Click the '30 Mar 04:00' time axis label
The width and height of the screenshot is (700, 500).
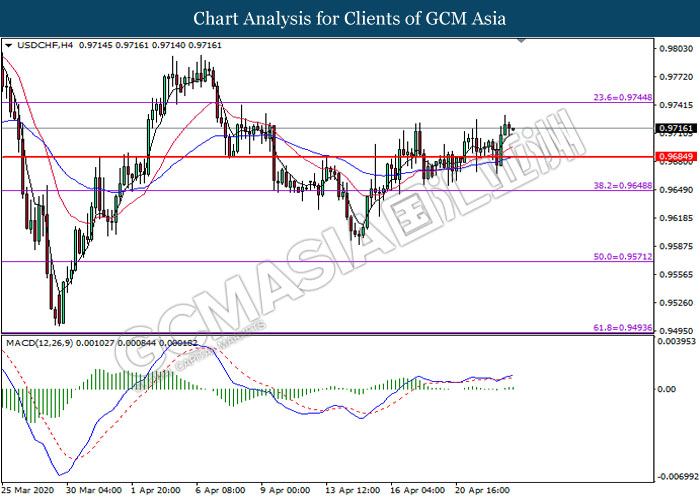tap(93, 490)
